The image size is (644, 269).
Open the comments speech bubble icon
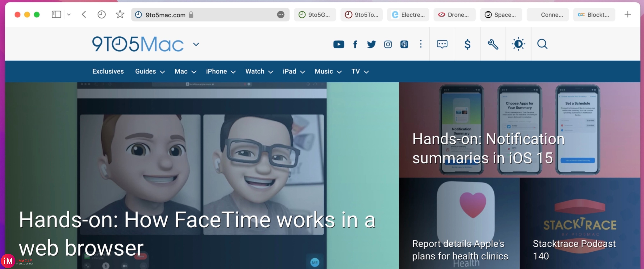pos(442,44)
